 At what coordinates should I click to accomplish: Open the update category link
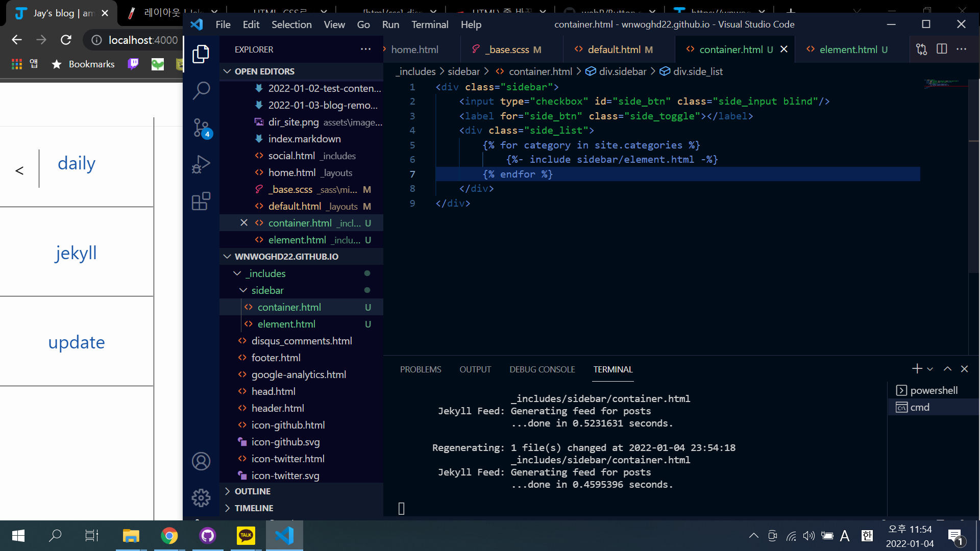click(77, 342)
